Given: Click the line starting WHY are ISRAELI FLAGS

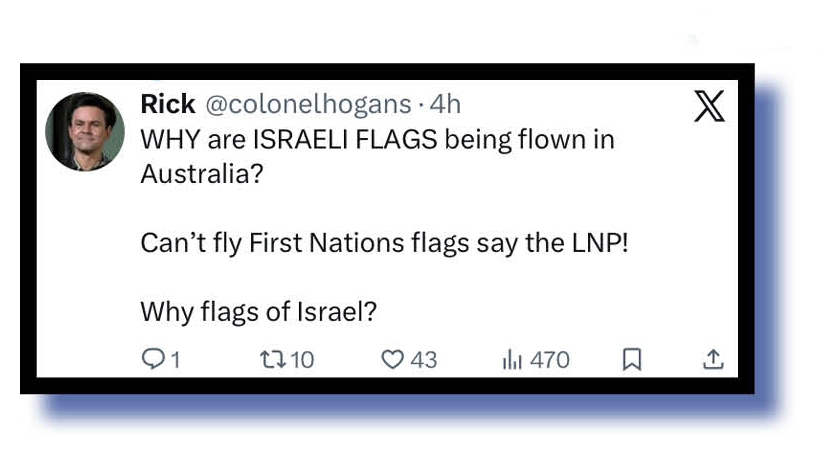Looking at the screenshot, I should (376, 139).
